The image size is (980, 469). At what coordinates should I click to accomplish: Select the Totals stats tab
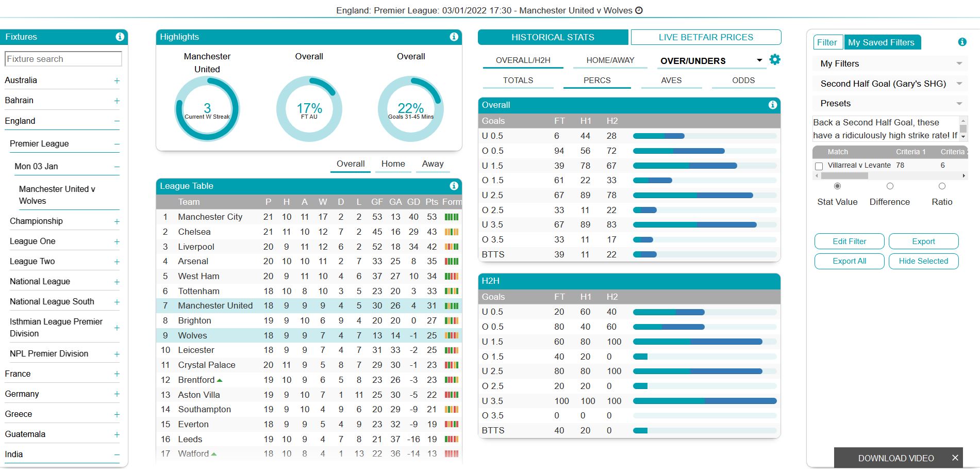(518, 80)
